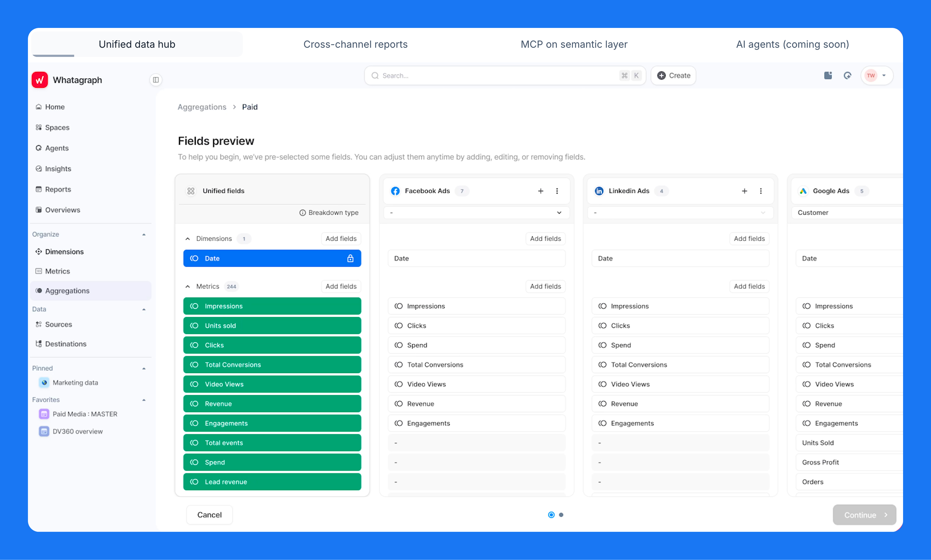The width and height of the screenshot is (931, 560).
Task: Click link icon on unified Units sold metric
Action: 194,326
